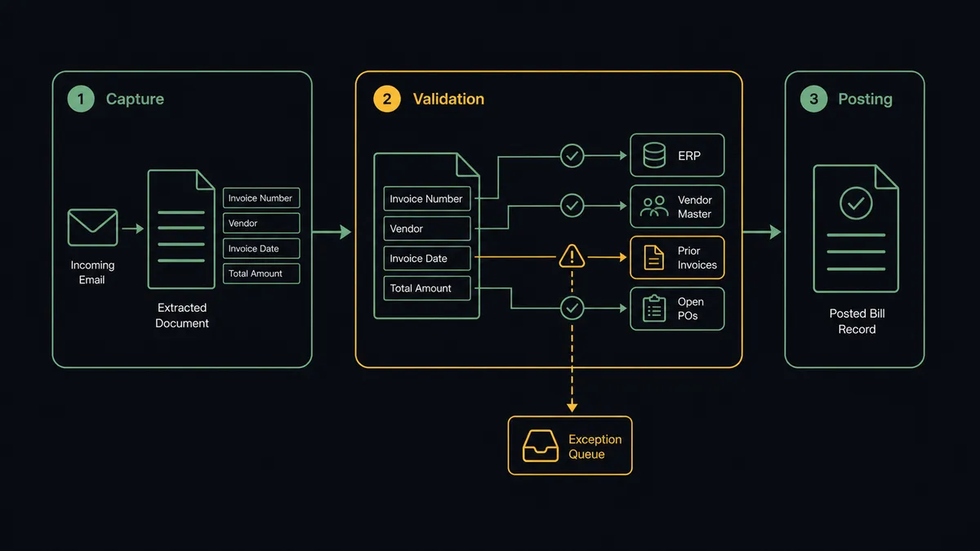This screenshot has width=980, height=551.
Task: Select the ERP database icon
Action: pyautogui.click(x=654, y=155)
